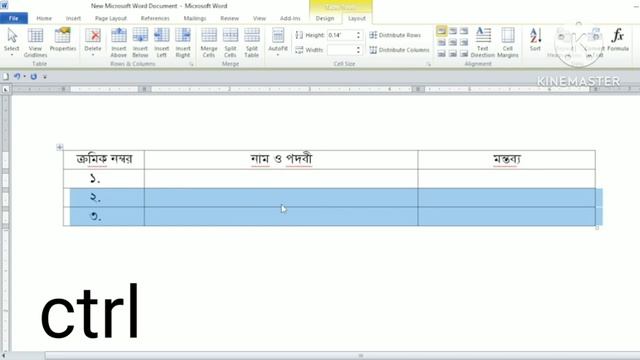Toggle Align Bottom Center alignment
640x360 pixels.
pos(453,54)
